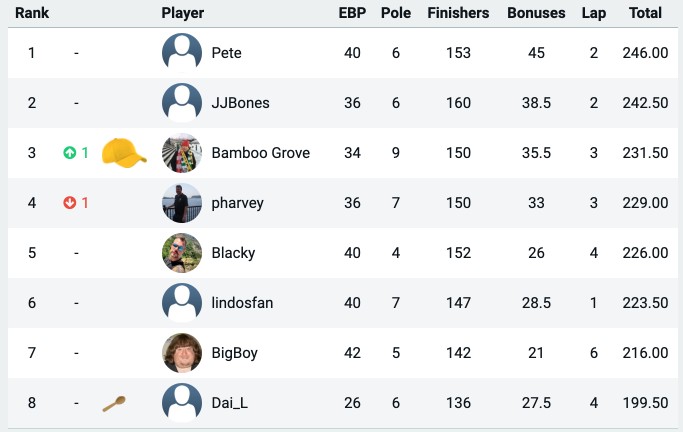This screenshot has height=432, width=683.
Task: View pharvey's profile photo
Action: coord(182,203)
